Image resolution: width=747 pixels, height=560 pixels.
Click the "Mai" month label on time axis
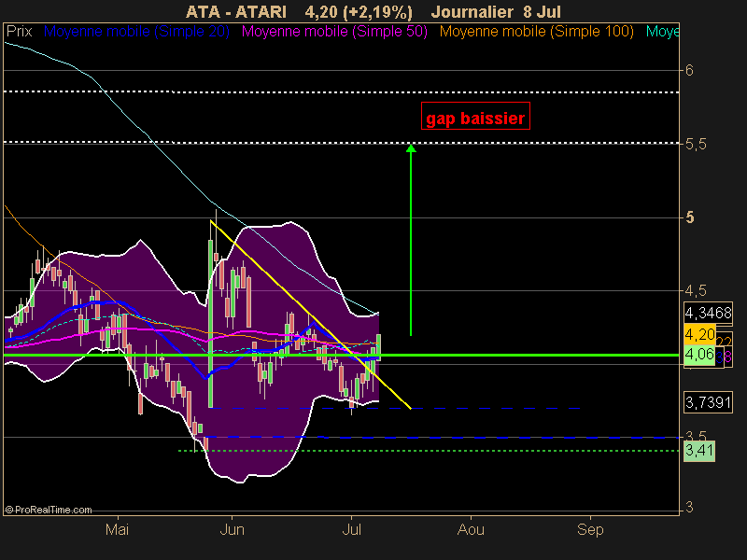[118, 529]
